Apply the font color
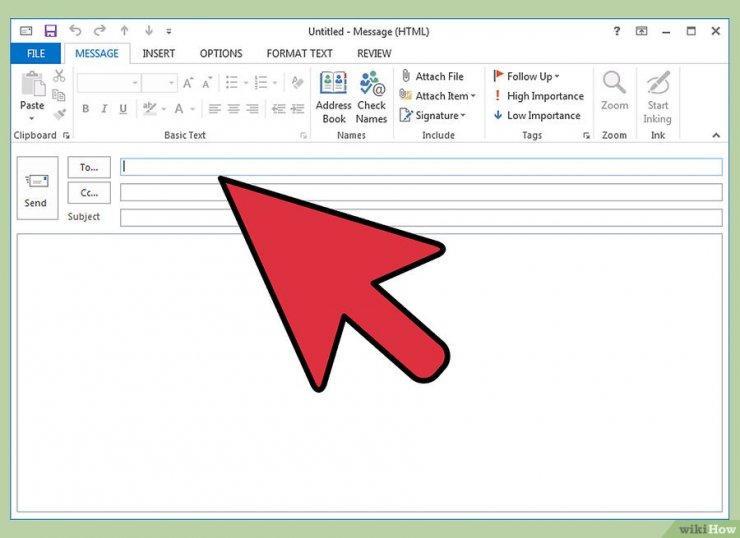The image size is (740, 538). (x=179, y=109)
